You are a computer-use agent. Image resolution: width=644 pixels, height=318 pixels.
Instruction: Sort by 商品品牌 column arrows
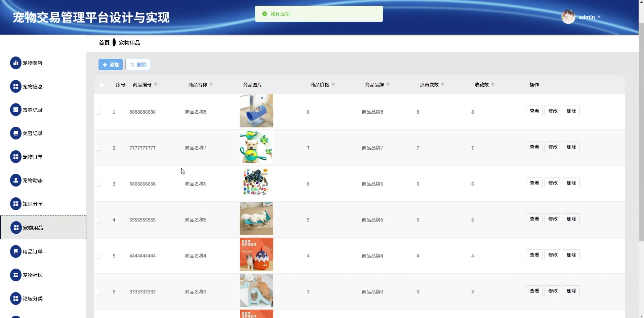coord(388,84)
